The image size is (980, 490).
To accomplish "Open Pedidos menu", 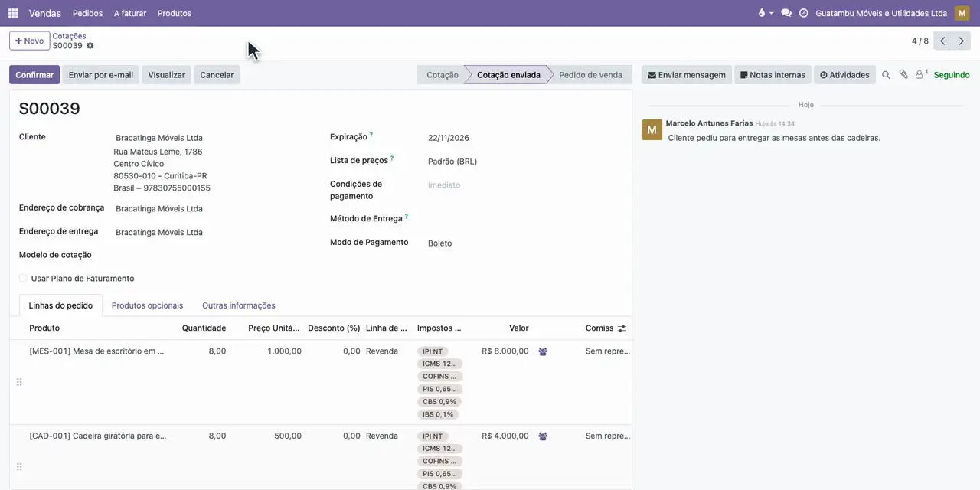I will tap(87, 13).
